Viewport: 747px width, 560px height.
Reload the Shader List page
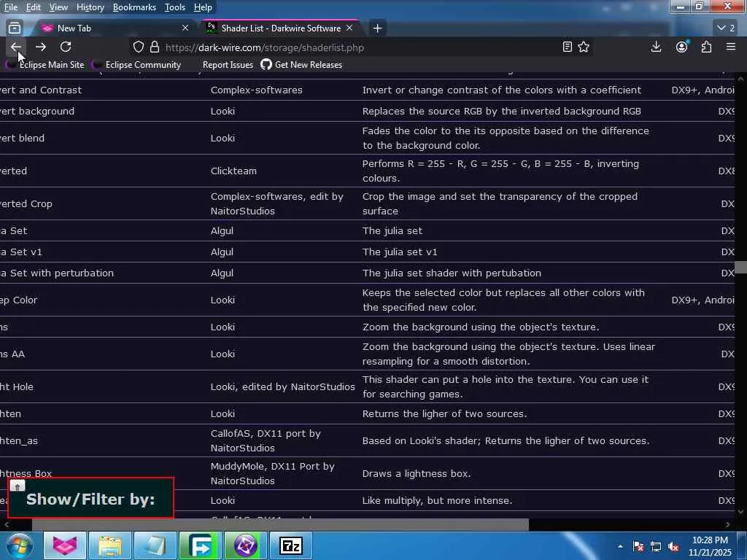tap(66, 47)
